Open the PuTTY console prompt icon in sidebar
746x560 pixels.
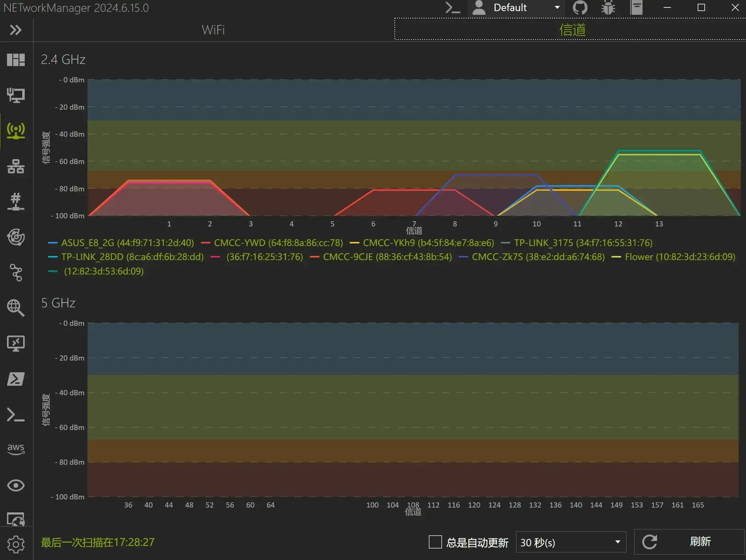click(16, 414)
